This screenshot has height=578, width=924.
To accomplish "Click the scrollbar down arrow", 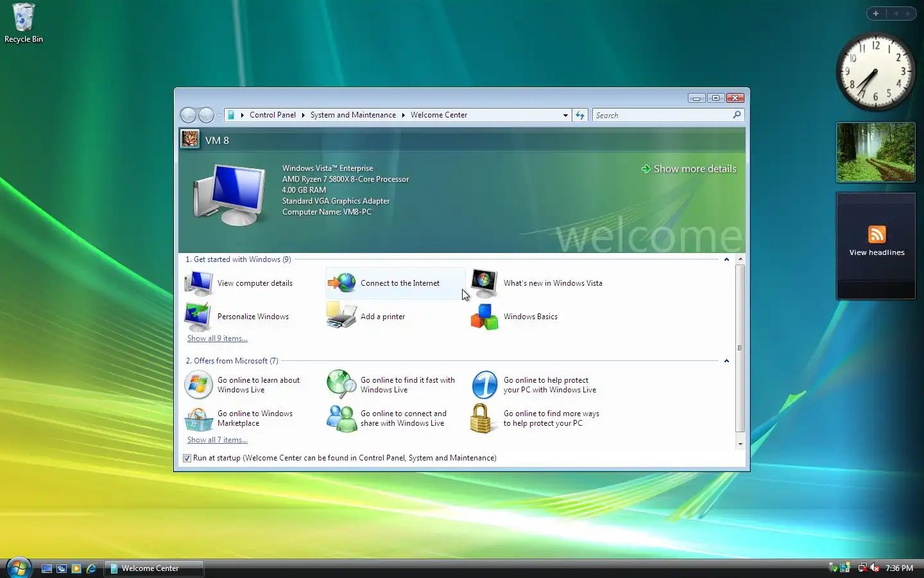I will (x=740, y=444).
